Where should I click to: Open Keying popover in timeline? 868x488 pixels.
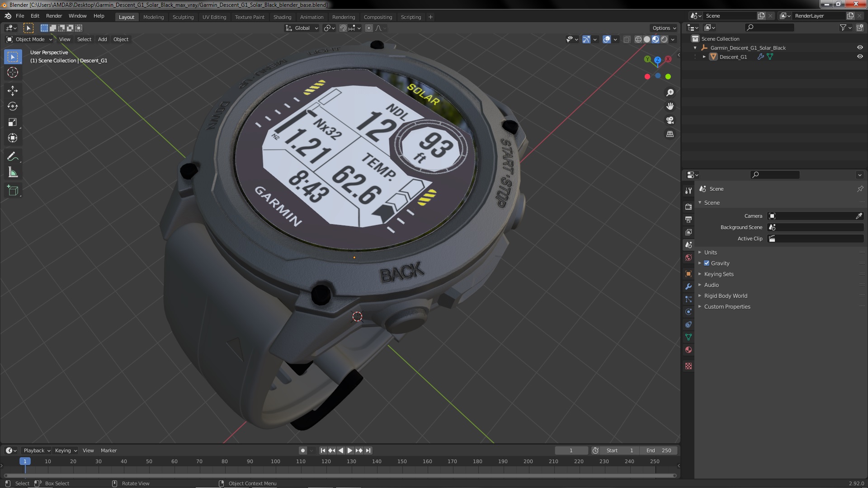click(66, 450)
